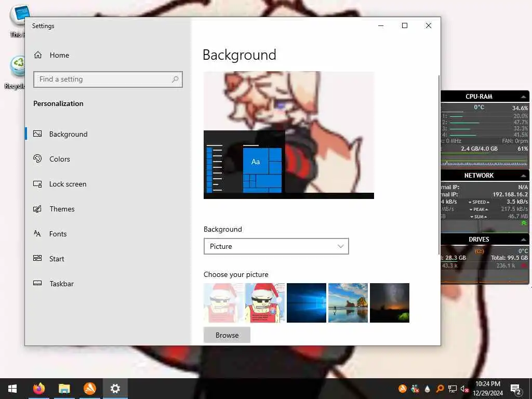Select the This PC desktop icon
Image resolution: width=532 pixels, height=399 pixels.
tap(17, 20)
